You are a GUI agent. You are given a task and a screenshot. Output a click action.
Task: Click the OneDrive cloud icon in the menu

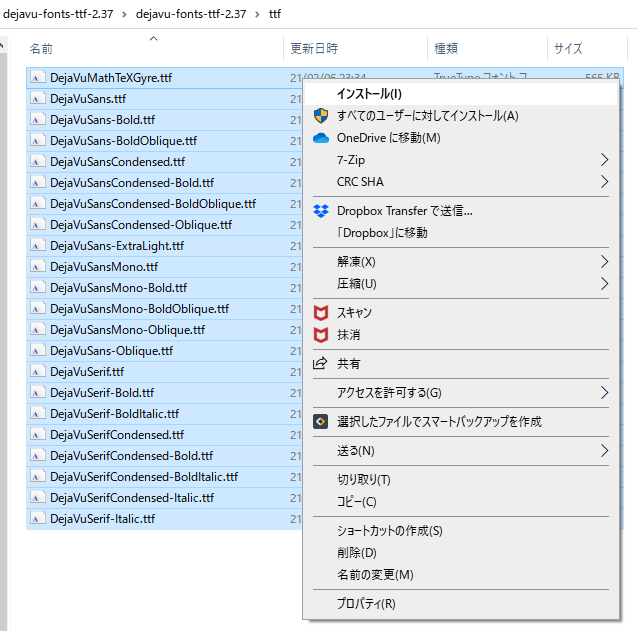point(321,138)
